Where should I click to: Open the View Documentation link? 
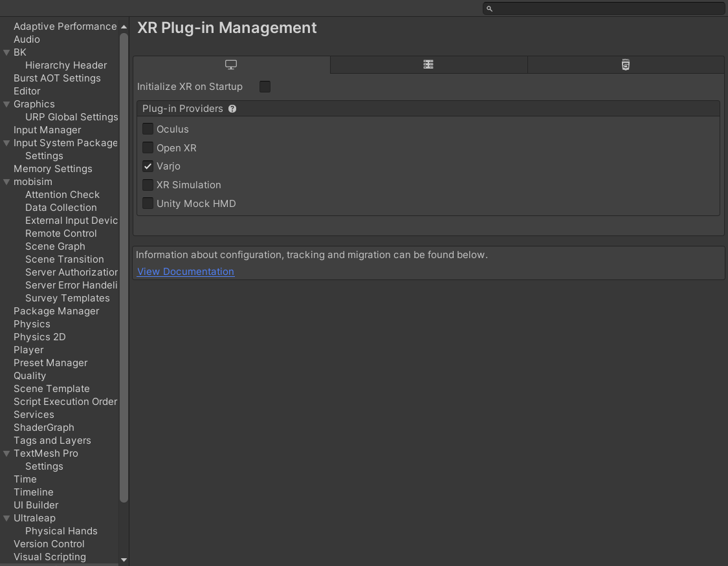[186, 272]
